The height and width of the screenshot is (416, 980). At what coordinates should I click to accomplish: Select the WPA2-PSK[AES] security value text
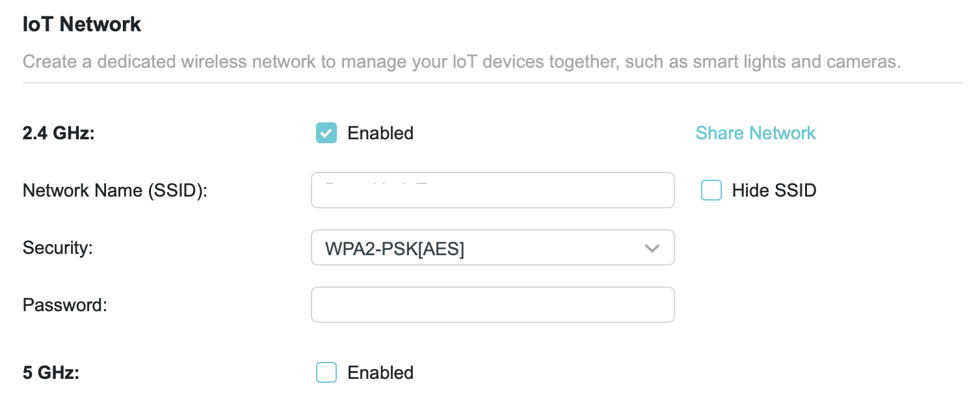(x=395, y=248)
